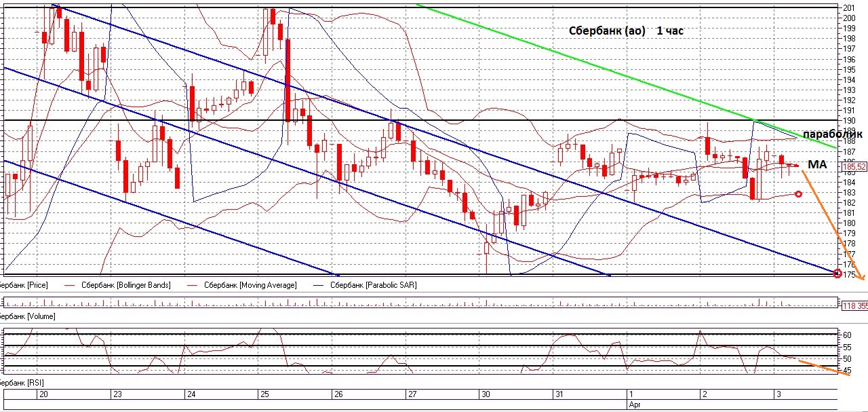The width and height of the screenshot is (868, 412).
Task: Click RSI axis label 60
Action: pos(847,335)
